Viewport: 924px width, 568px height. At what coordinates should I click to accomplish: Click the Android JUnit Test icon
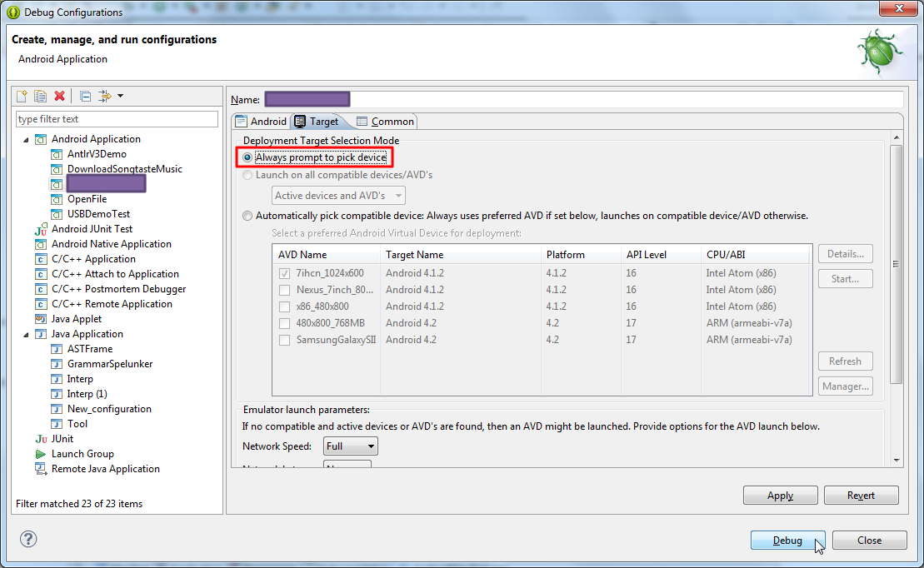coord(41,229)
